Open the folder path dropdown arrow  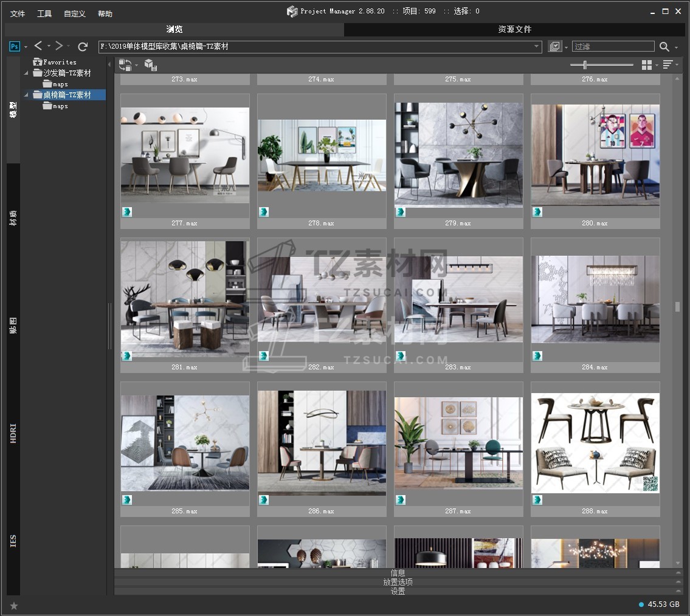pos(537,47)
